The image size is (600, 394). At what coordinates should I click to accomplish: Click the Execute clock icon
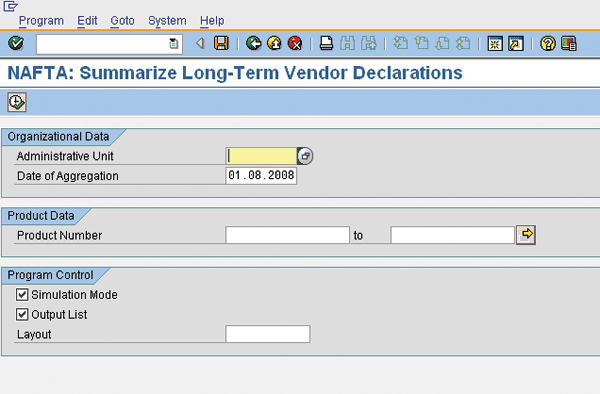pyautogui.click(x=17, y=102)
